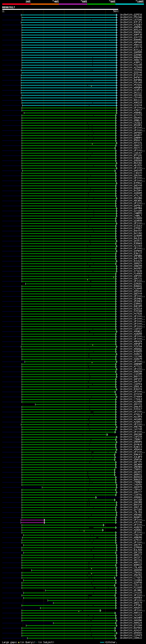Image resolution: width=146 pixels, height=644 pixels.
Task: Select the UniRef100_Q9GT21 label
Action: pos(131,278)
